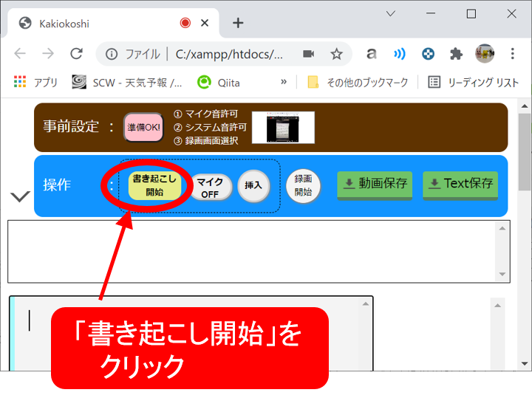Expand hidden bookmarks with the » chevron
532x398 pixels.
point(284,82)
